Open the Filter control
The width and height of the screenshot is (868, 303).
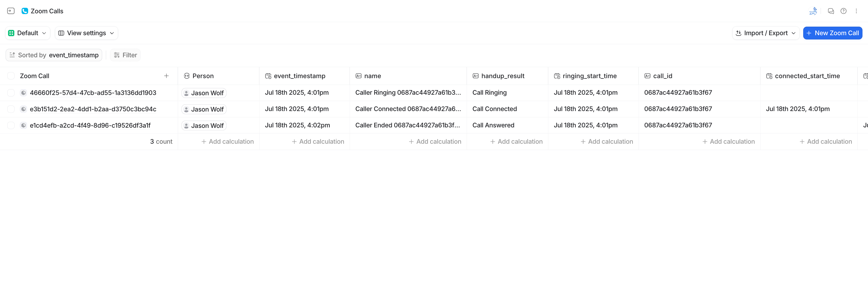(125, 55)
